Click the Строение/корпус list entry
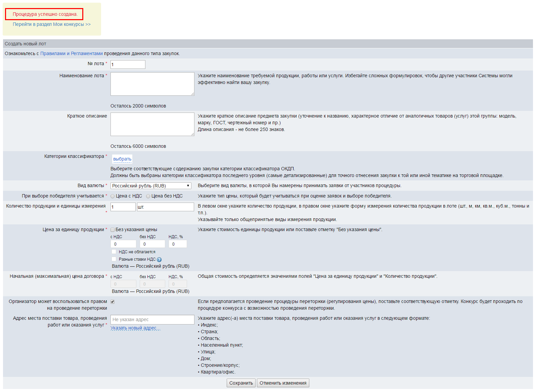The width and height of the screenshot is (536, 392). click(220, 365)
